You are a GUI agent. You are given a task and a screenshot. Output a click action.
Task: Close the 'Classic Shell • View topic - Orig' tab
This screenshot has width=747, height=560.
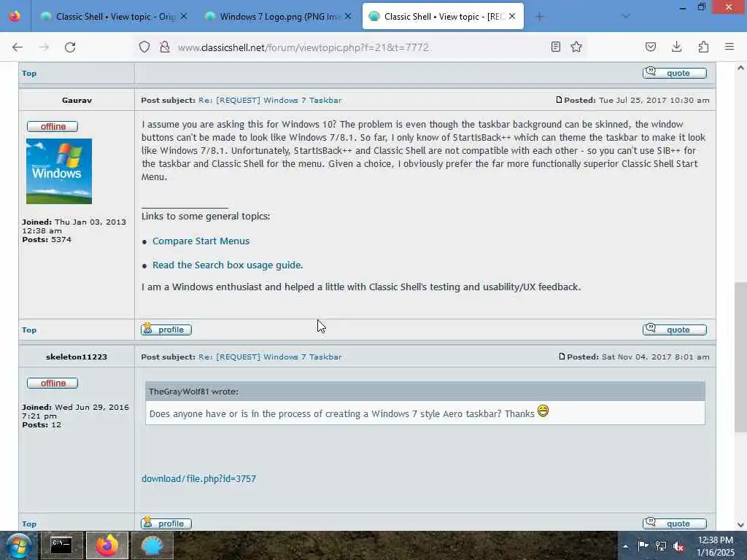(x=184, y=16)
